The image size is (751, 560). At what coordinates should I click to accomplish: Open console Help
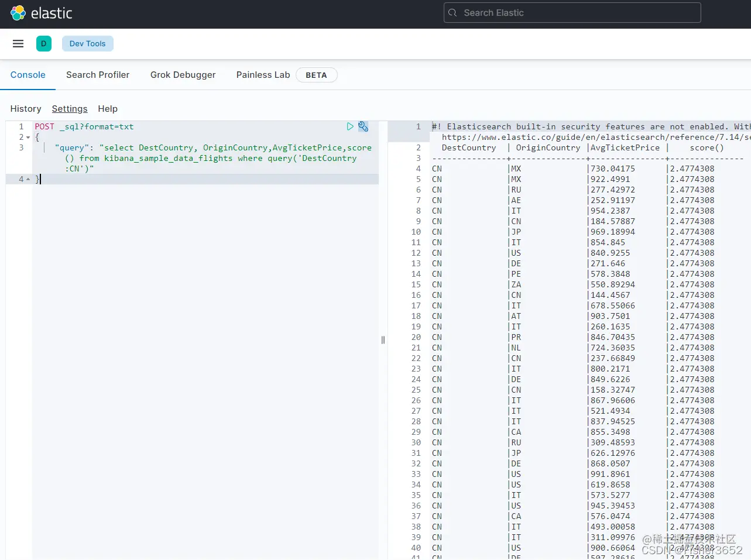click(108, 109)
